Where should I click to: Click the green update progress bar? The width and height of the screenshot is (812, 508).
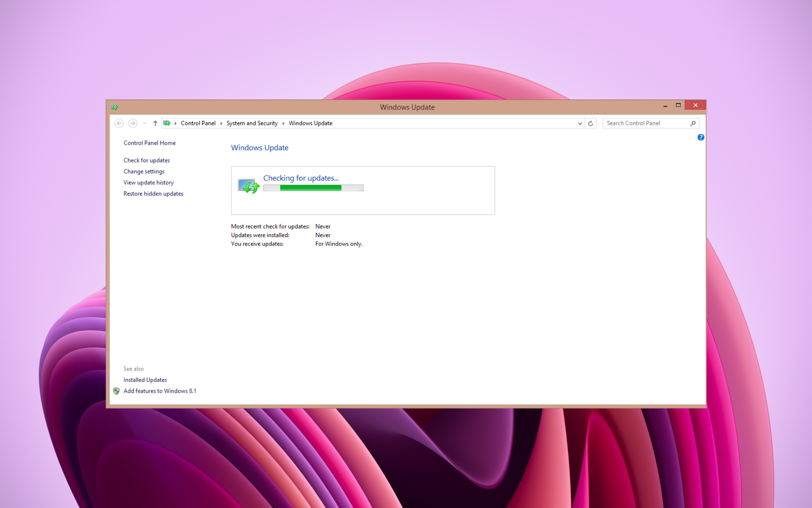[x=313, y=188]
